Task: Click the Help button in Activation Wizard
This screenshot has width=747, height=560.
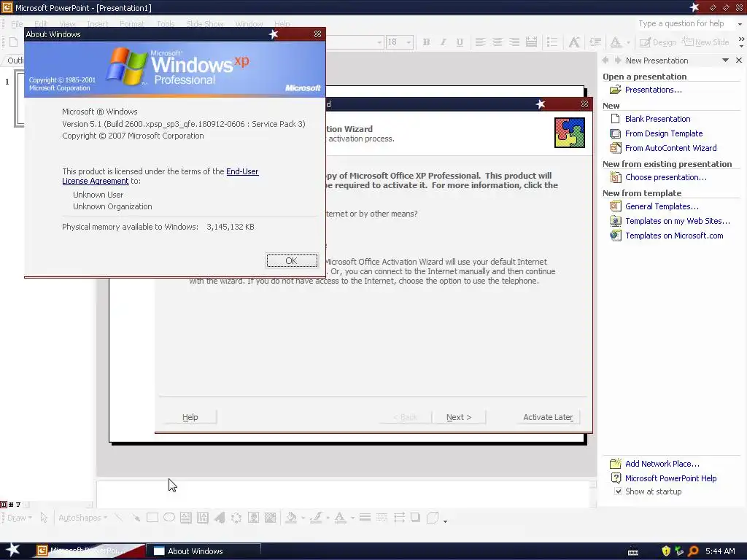Action: pos(190,417)
